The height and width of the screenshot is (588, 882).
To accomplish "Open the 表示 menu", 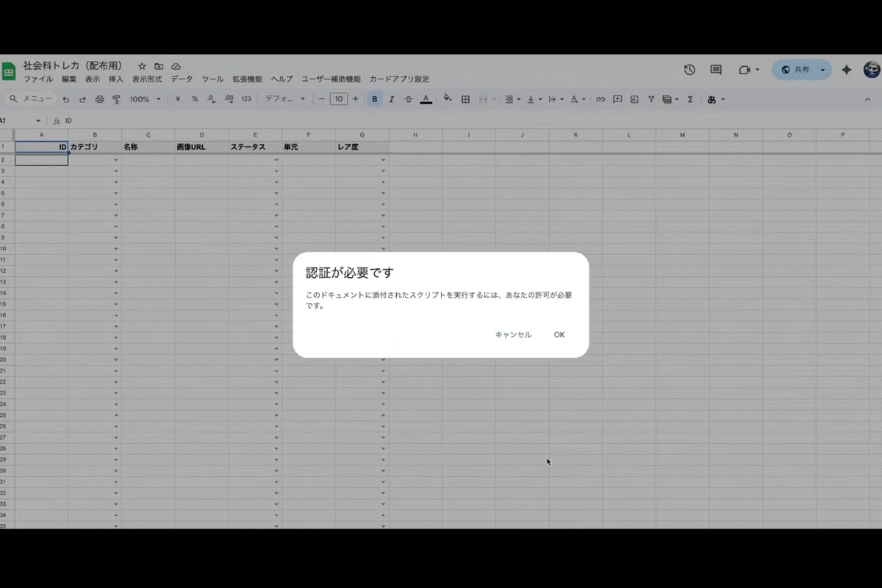I will pos(93,79).
